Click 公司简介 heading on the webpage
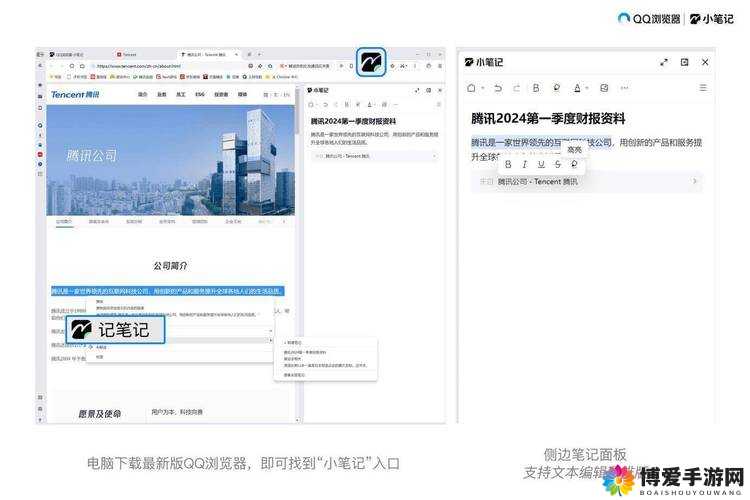750x500 pixels. [x=170, y=266]
